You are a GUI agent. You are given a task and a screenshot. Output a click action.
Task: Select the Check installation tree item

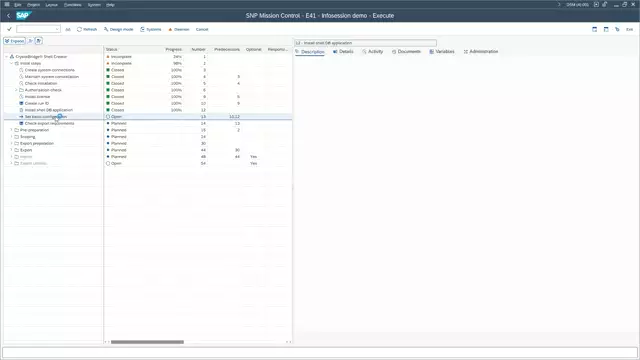point(41,83)
